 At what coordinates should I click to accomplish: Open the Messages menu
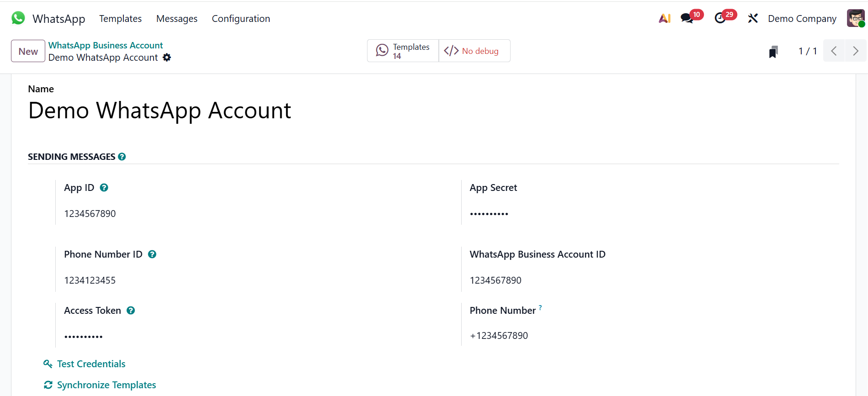[177, 19]
